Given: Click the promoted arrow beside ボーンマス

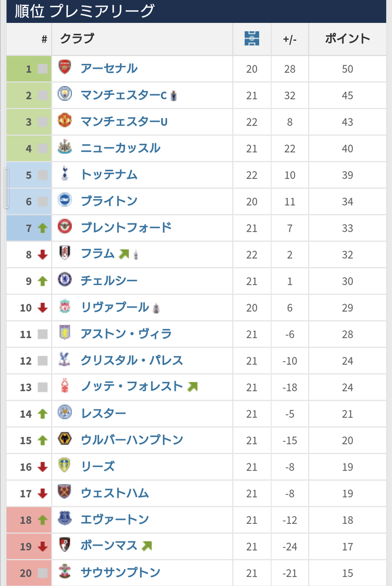Looking at the screenshot, I should [x=146, y=546].
